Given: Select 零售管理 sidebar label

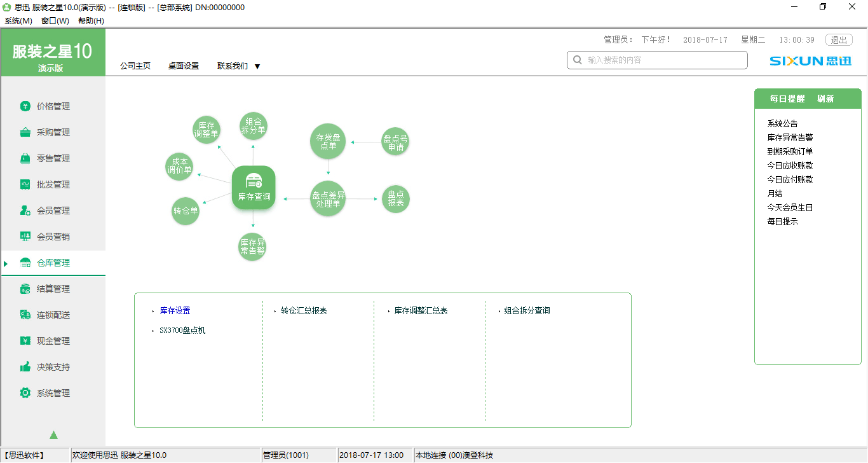Looking at the screenshot, I should click(53, 158).
